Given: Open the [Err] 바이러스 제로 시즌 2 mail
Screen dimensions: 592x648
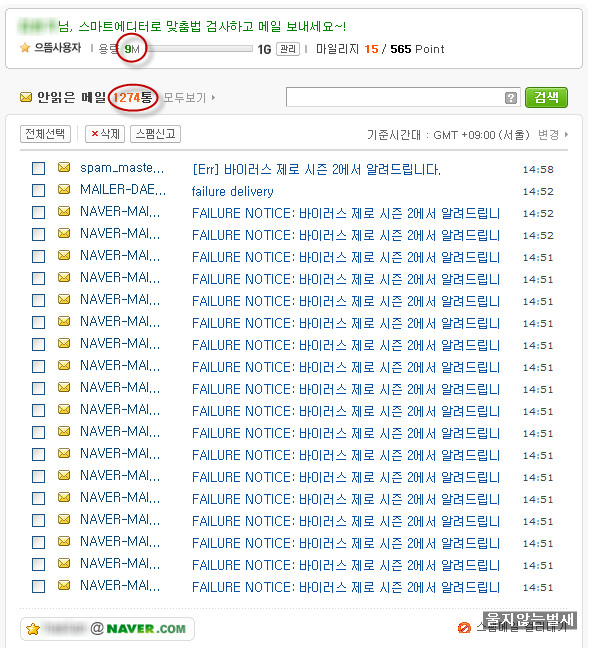Looking at the screenshot, I should pyautogui.click(x=317, y=169).
